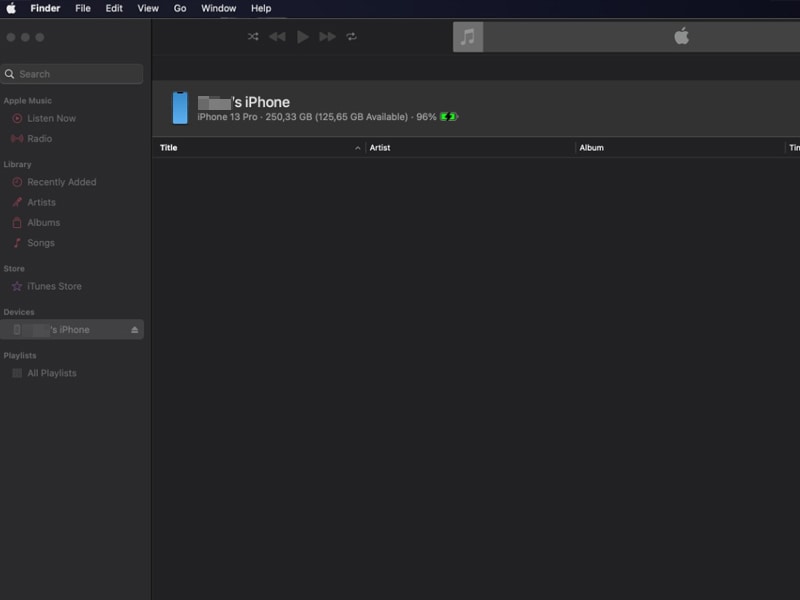800x600 pixels.
Task: Click the blue iPhone device icon
Action: (180, 108)
